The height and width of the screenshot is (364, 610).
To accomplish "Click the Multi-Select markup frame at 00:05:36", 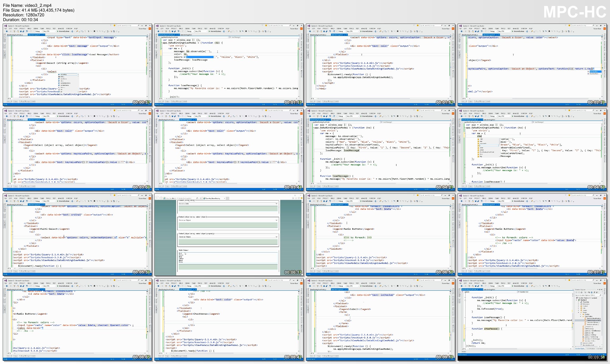I will pos(77,235).
